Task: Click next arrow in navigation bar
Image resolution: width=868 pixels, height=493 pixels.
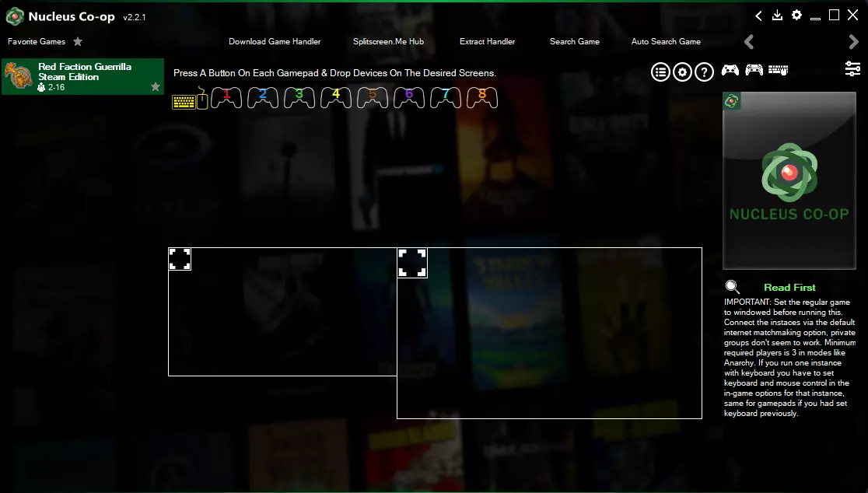Action: [x=853, y=42]
